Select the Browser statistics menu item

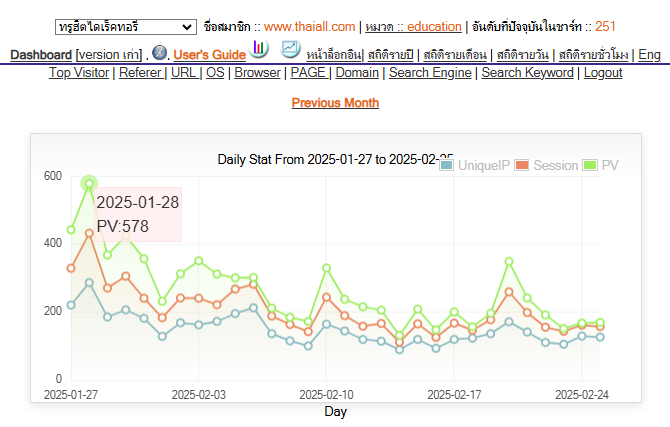click(x=257, y=73)
